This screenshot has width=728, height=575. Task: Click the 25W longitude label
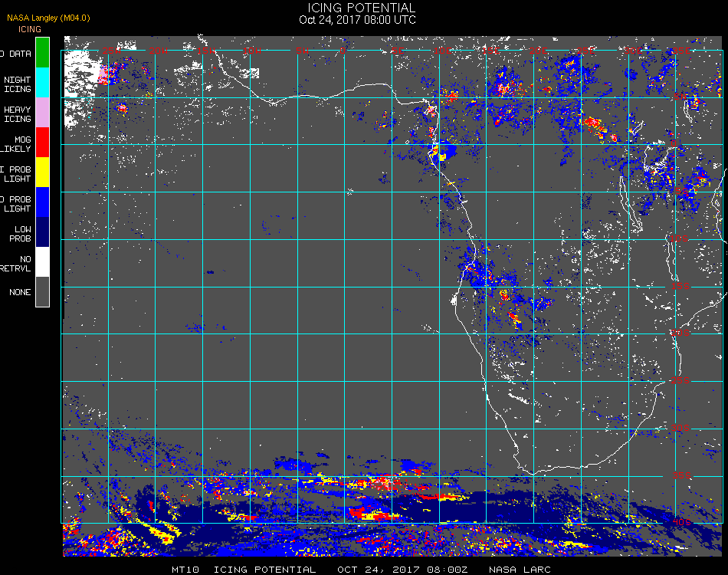(111, 51)
